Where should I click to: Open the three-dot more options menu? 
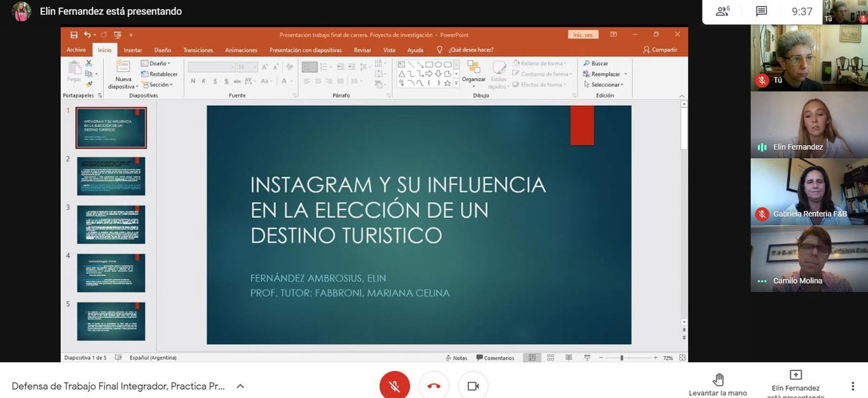point(852,386)
